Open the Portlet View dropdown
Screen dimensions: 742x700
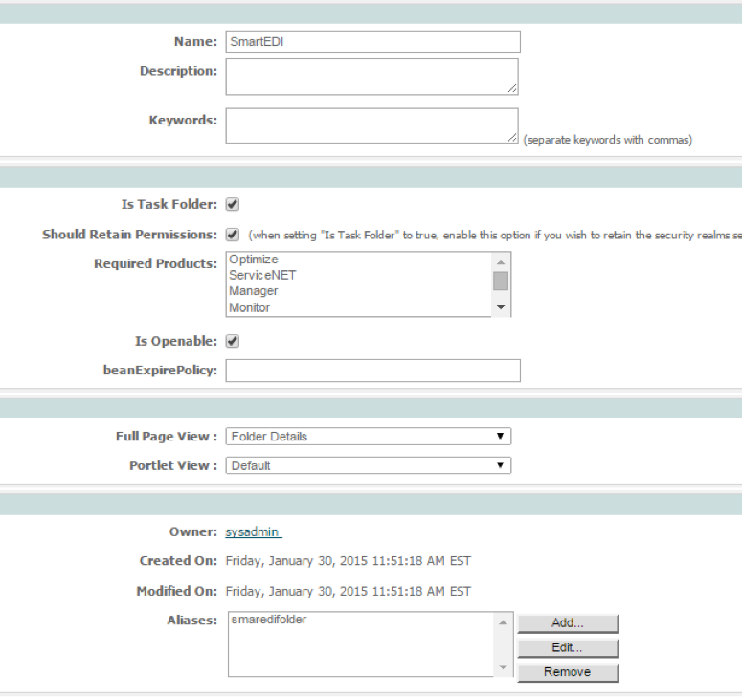click(369, 465)
